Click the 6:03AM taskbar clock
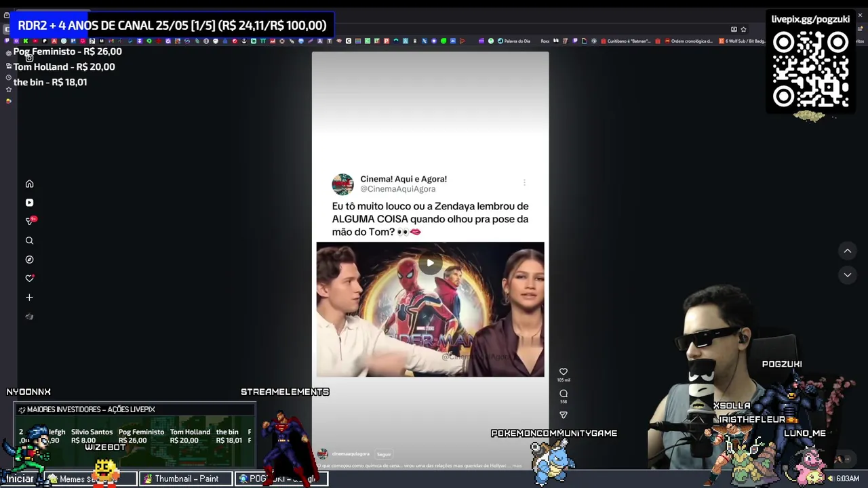Image resolution: width=868 pixels, height=488 pixels. [848, 479]
